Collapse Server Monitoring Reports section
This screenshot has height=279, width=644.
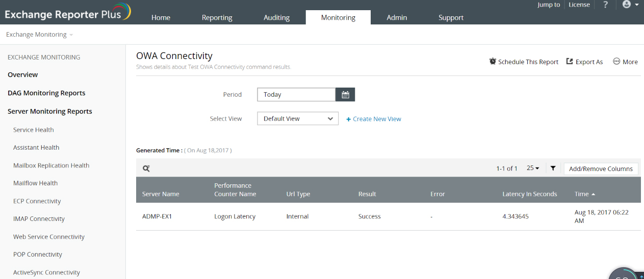tap(50, 111)
